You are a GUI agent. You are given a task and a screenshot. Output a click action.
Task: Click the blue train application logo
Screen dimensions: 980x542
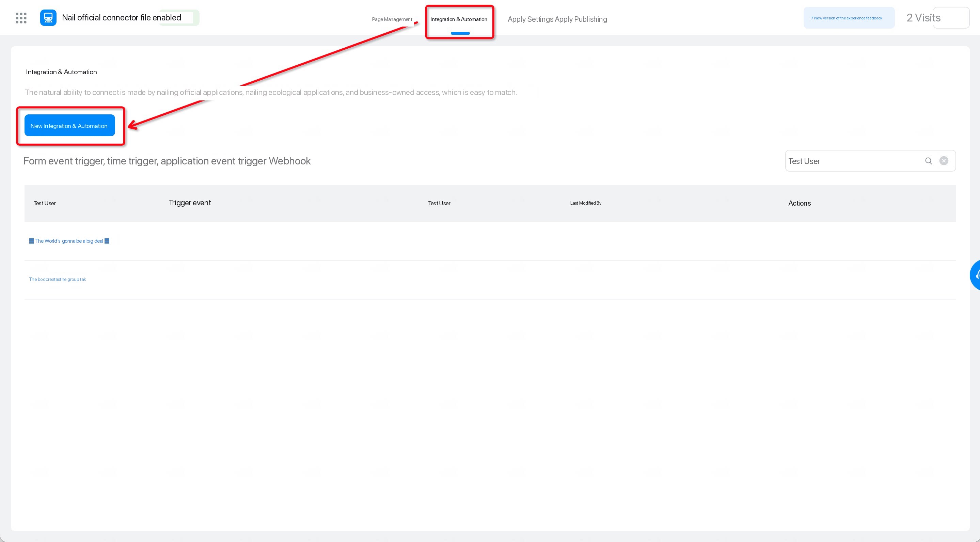click(48, 18)
